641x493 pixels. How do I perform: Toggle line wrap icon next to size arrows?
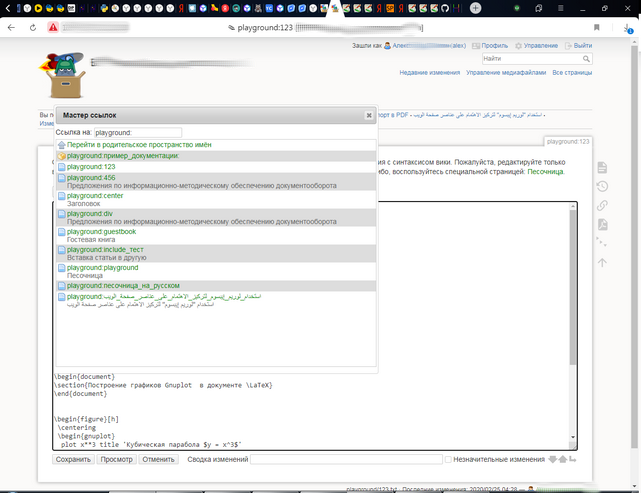point(572,459)
